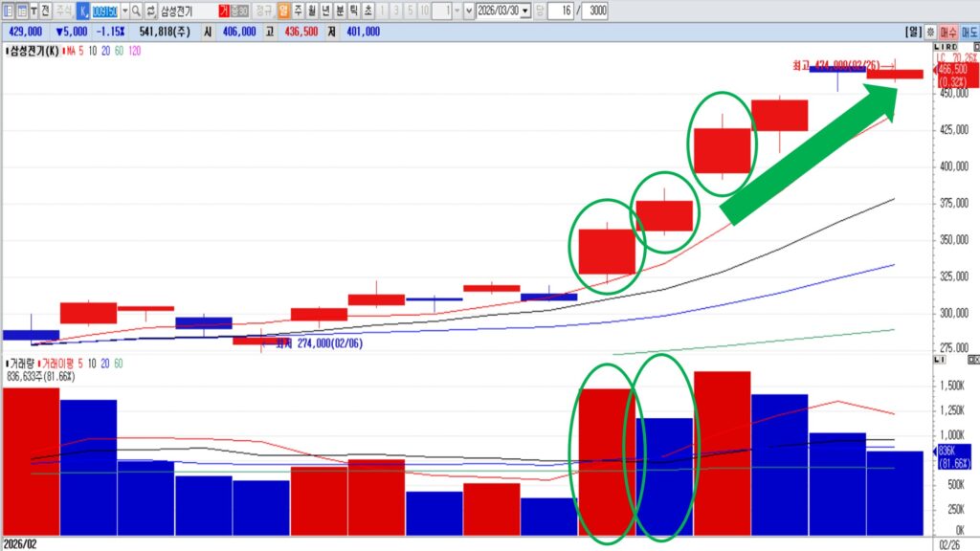Click the swap arrows icon beside search
The width and height of the screenshot is (980, 551).
pyautogui.click(x=150, y=11)
